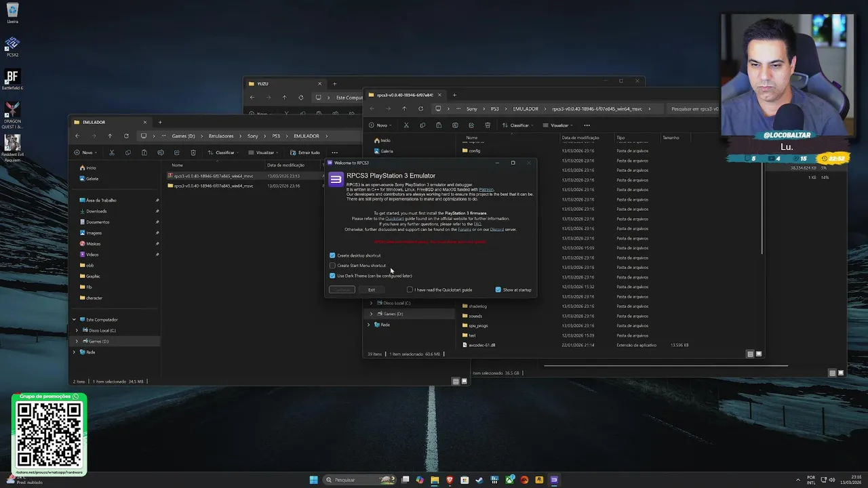
Task: Click the search field in rpcs3 window
Action: 693,109
